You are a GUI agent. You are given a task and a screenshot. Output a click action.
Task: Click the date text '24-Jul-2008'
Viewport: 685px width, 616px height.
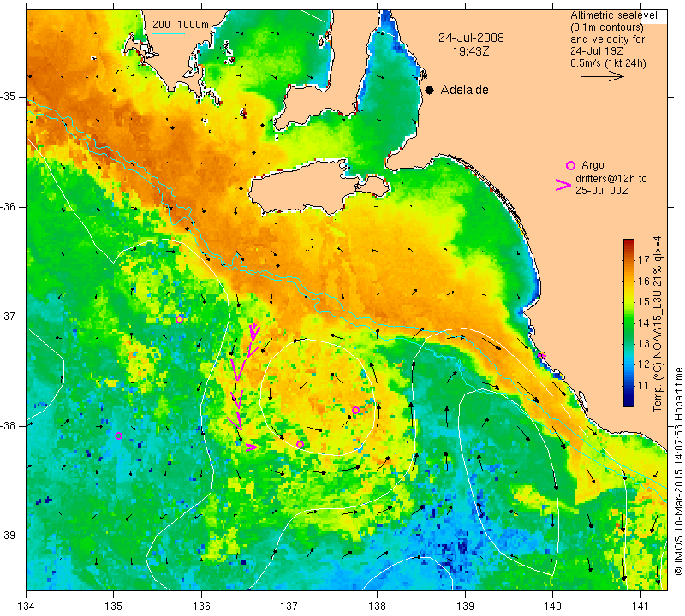click(472, 38)
